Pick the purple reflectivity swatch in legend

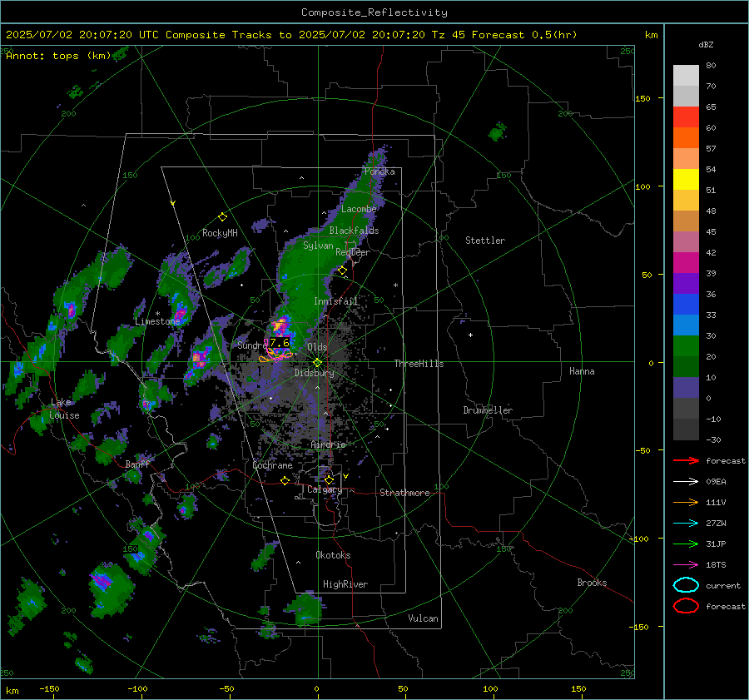686,284
